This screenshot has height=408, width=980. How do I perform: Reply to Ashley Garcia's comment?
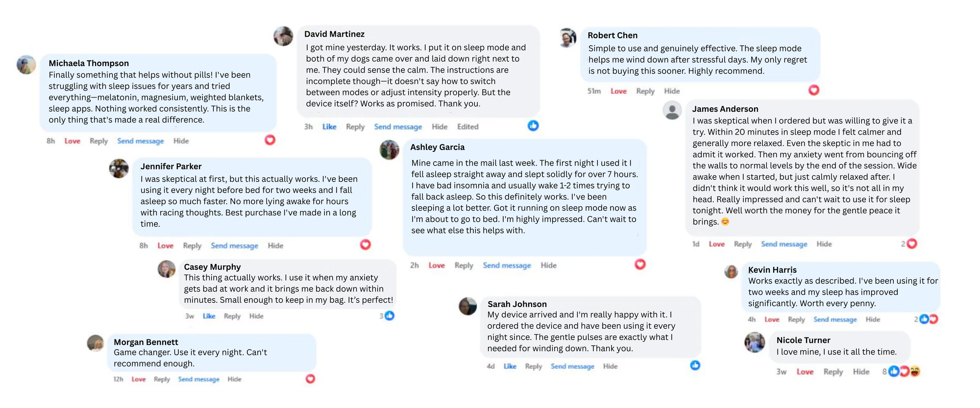point(464,265)
